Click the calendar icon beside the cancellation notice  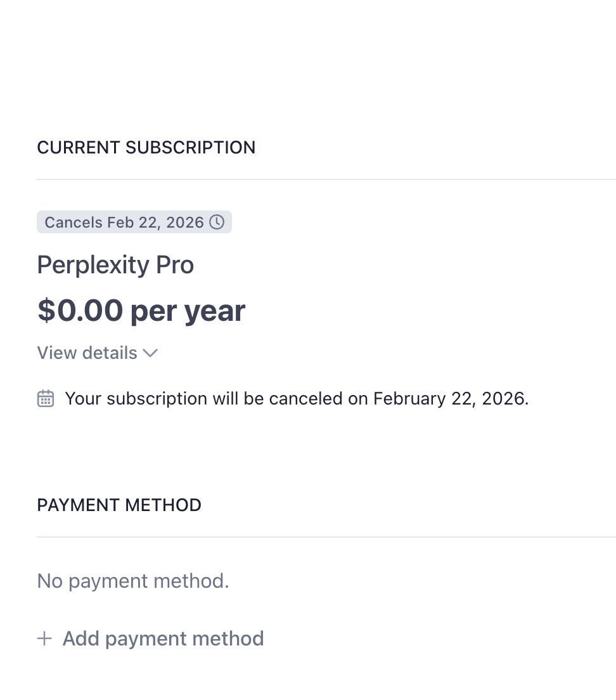(x=46, y=399)
